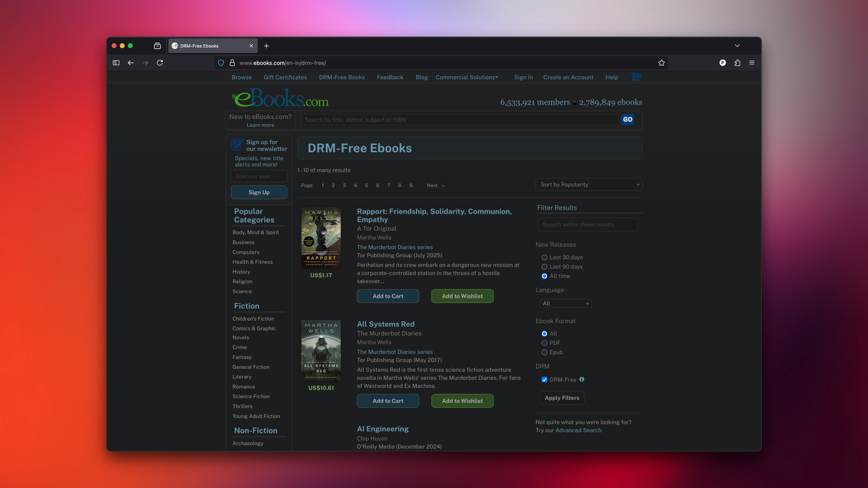Click the Learn more link

[260, 125]
